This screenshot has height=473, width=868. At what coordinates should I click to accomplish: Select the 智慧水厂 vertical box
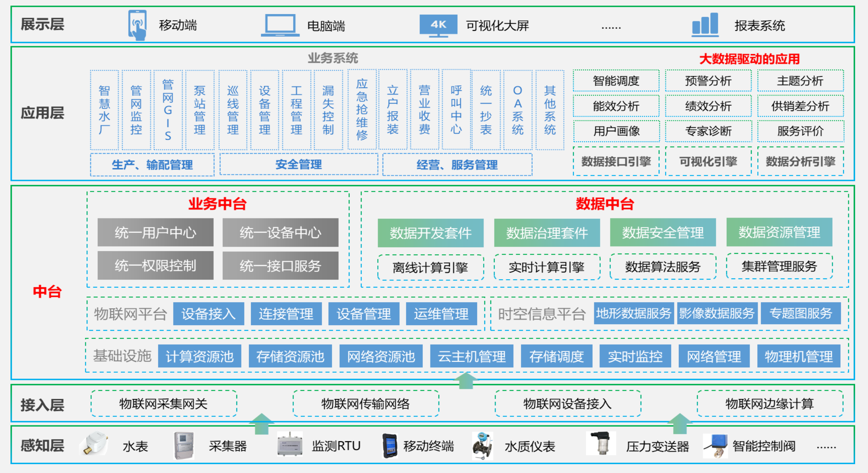pyautogui.click(x=104, y=110)
